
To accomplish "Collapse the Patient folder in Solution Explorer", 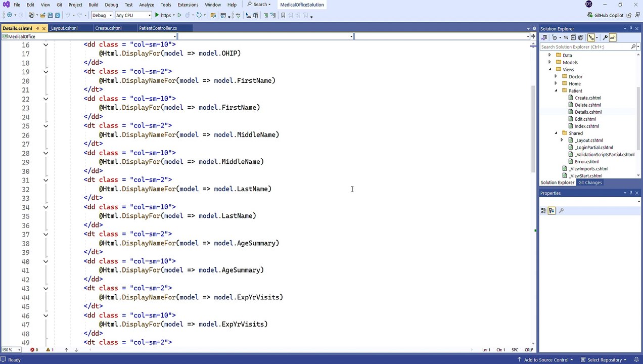I will pos(556,90).
